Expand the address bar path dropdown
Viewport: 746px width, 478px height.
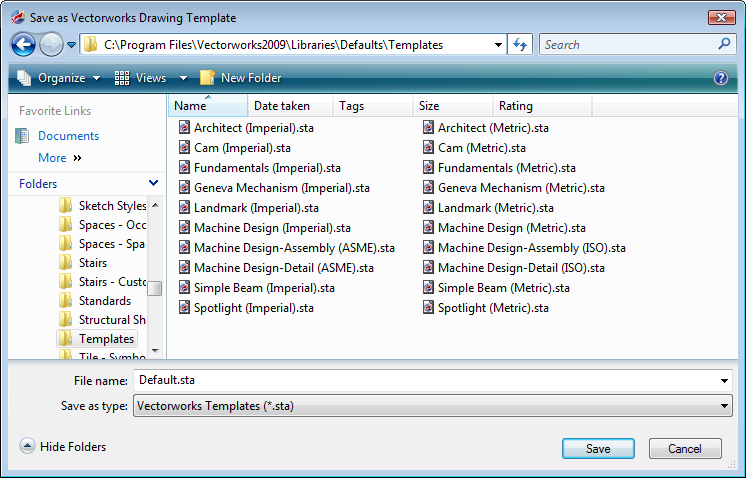pyautogui.click(x=499, y=45)
